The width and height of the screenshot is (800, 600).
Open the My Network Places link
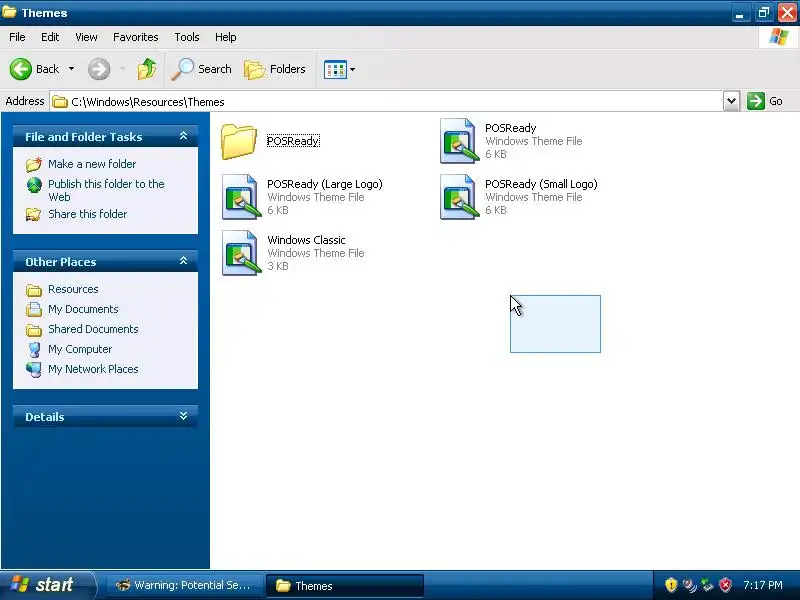[x=93, y=369]
